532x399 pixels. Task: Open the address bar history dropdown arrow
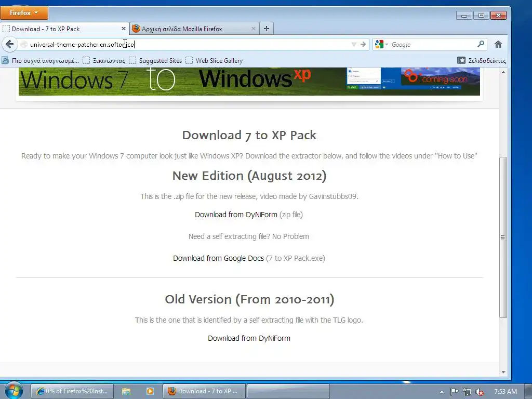[x=354, y=45]
